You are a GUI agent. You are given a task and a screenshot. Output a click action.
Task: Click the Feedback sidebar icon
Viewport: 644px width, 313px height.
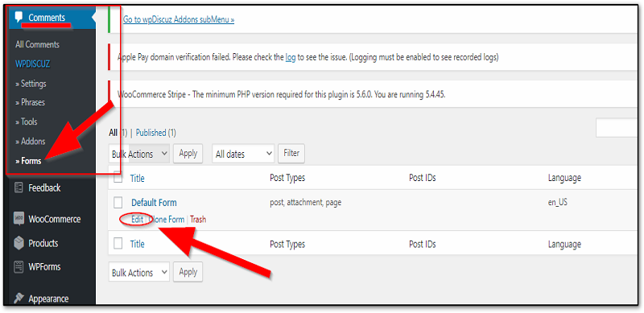point(19,188)
